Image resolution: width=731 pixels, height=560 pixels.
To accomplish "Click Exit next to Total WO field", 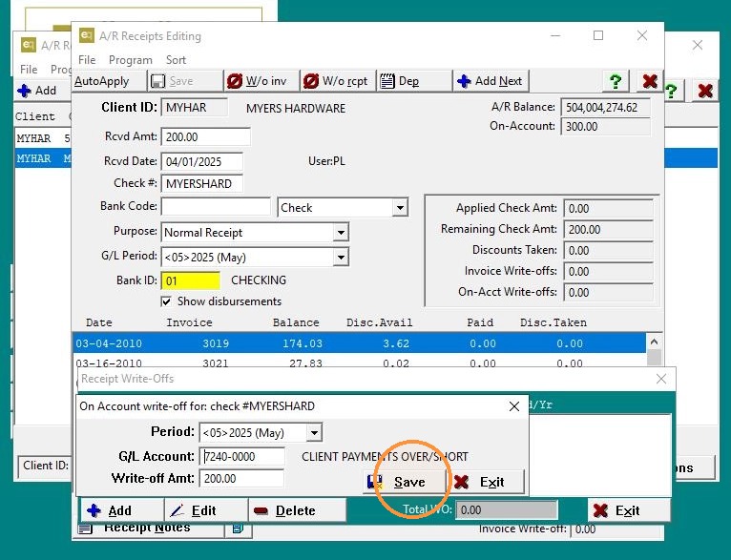I will [x=630, y=510].
